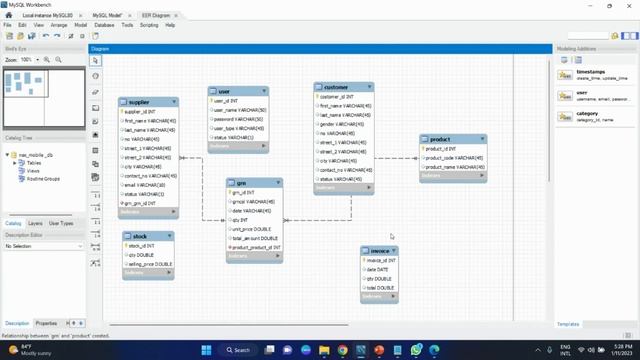Close the EER Diagram tab
Screen dimensions: 640x360
tap(176, 16)
